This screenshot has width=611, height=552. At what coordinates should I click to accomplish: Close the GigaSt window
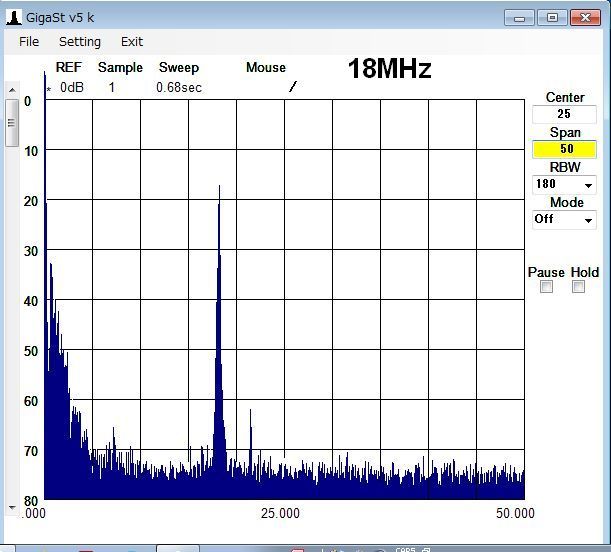(x=584, y=17)
